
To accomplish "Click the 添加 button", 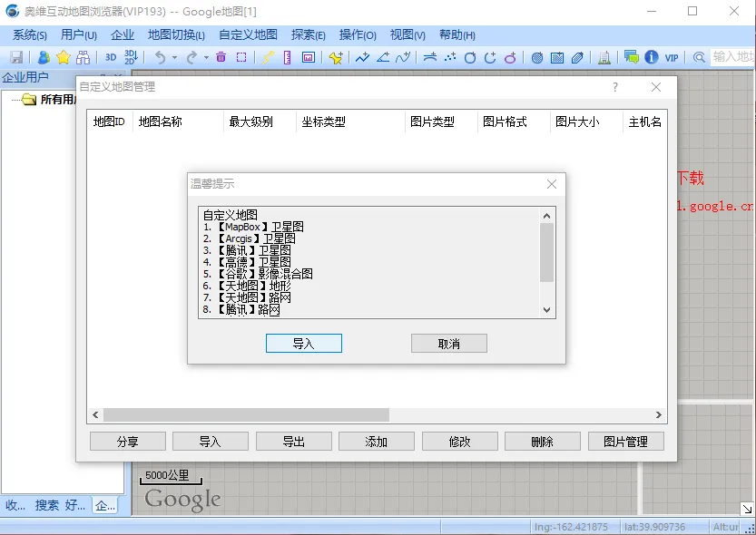I will tap(376, 441).
